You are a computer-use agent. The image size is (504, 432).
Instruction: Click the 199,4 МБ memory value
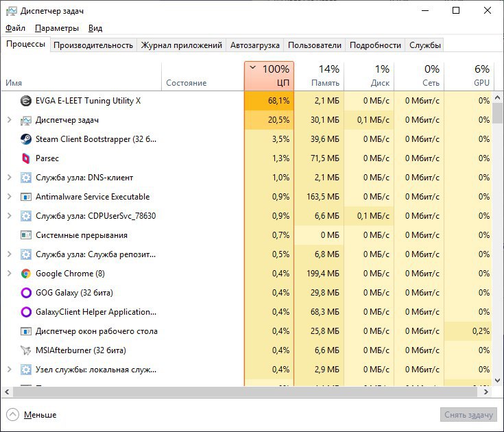point(323,274)
